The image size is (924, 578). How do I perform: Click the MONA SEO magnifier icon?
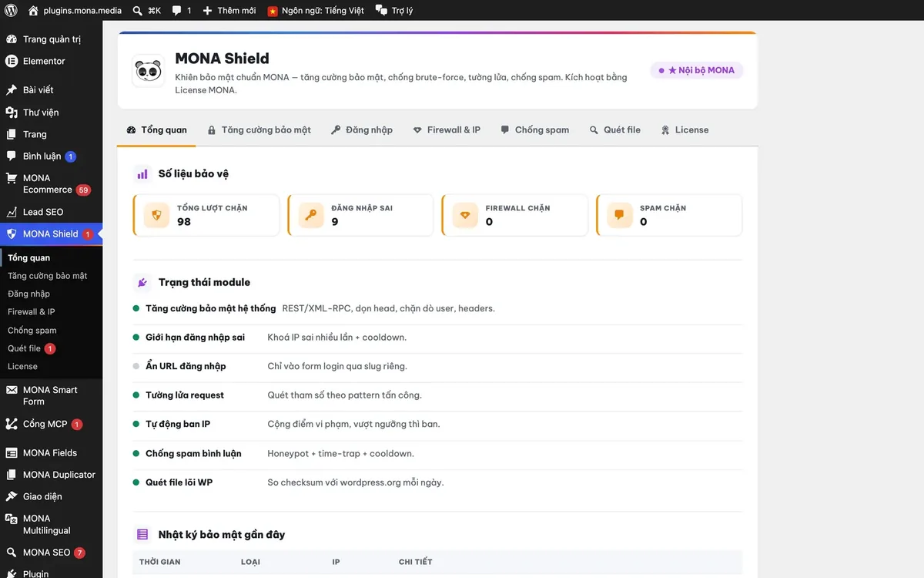tap(12, 553)
